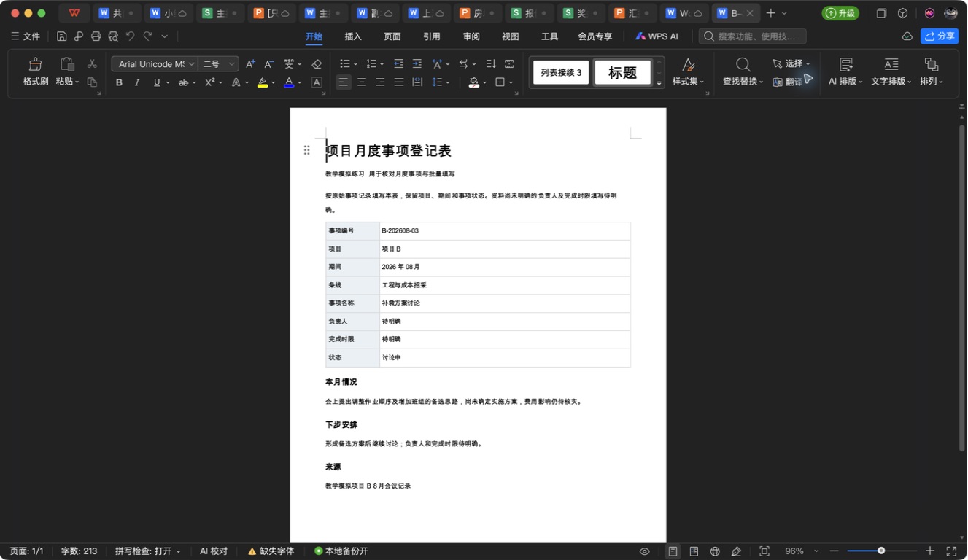Decrease paragraph indent
The image size is (968, 560).
398,64
